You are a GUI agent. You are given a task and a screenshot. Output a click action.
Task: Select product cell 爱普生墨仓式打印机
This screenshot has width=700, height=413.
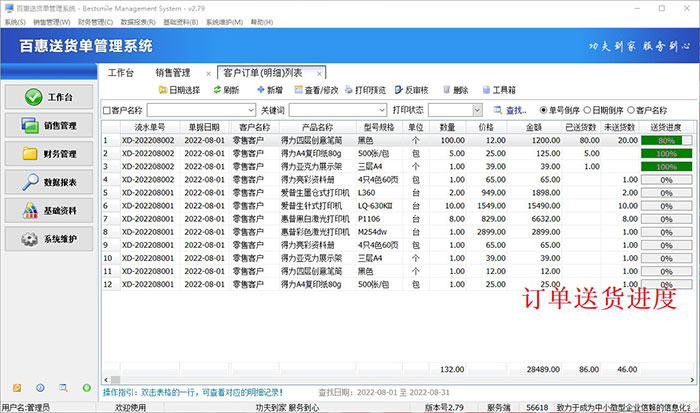(315, 193)
